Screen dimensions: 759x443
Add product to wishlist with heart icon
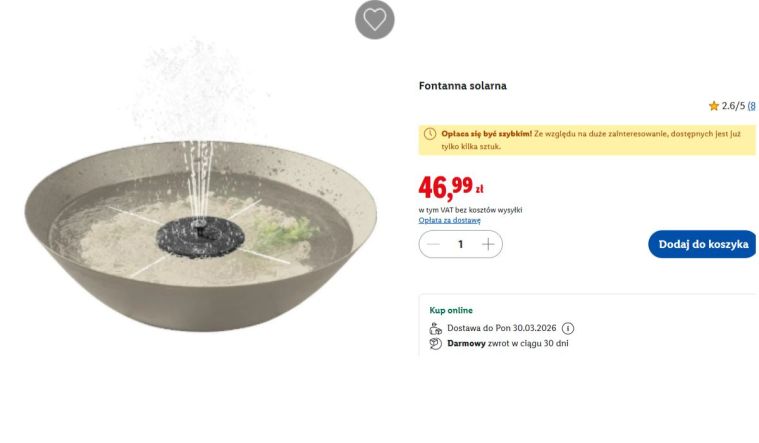[375, 19]
